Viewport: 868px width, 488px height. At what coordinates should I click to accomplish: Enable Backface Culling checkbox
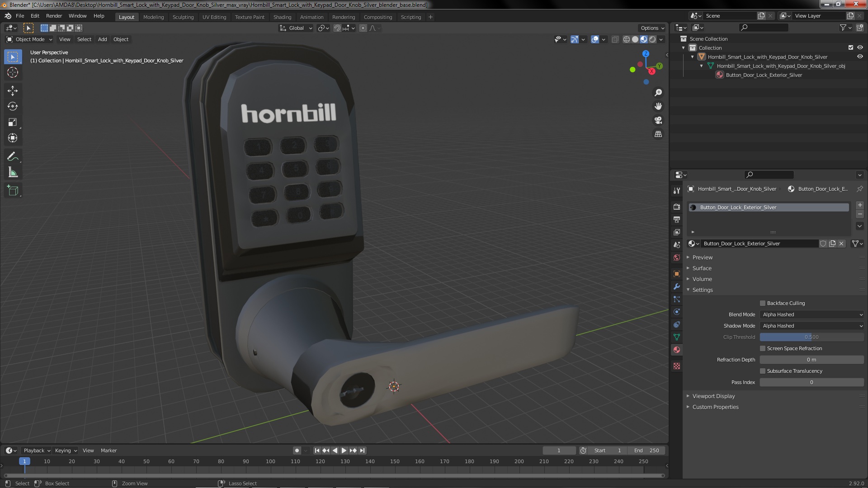(x=763, y=303)
